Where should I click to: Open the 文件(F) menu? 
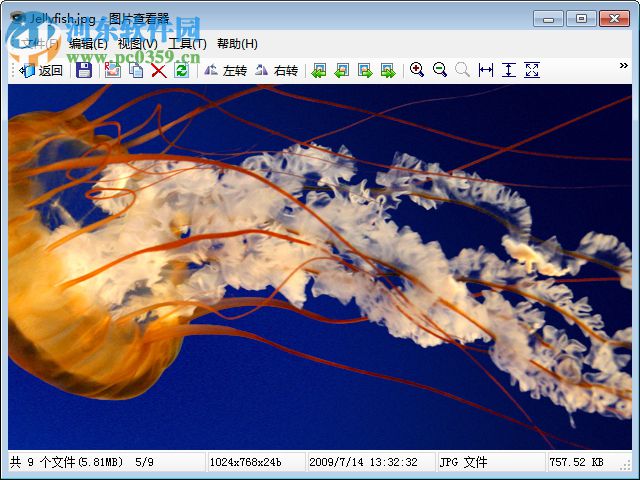tap(40, 44)
